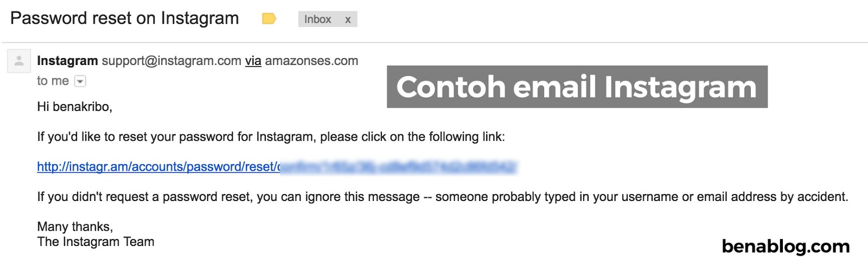This screenshot has height=266, width=868.
Task: Click the Inbox label tag
Action: (x=317, y=20)
